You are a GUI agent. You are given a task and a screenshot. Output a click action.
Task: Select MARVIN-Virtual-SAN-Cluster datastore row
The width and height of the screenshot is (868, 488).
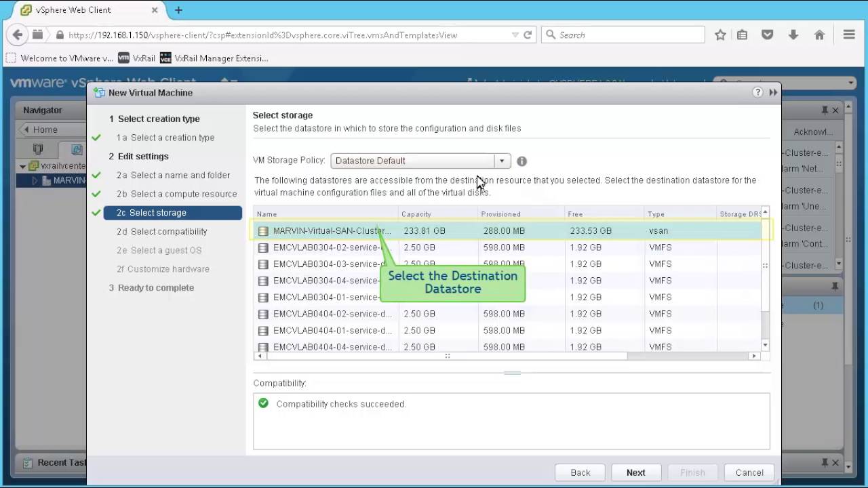507,231
